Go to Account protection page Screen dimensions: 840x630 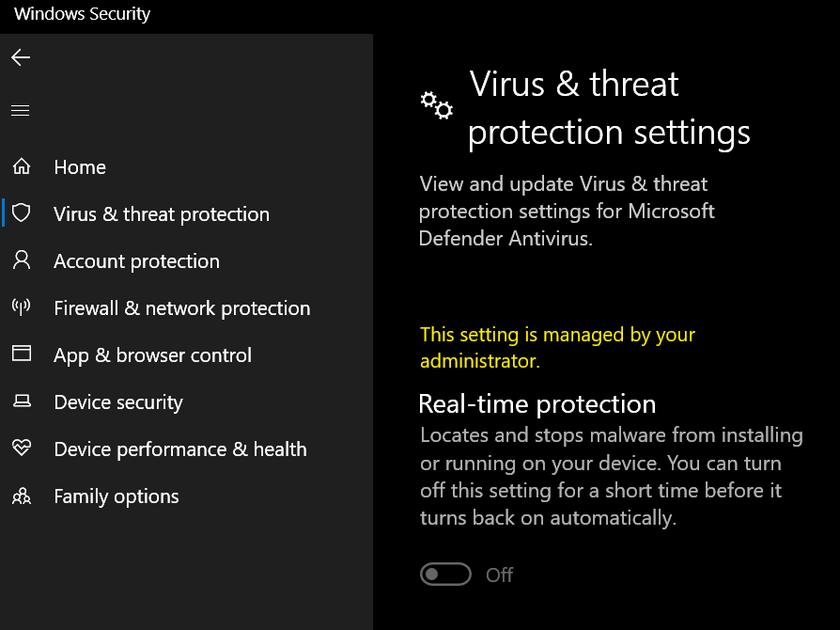(x=136, y=261)
